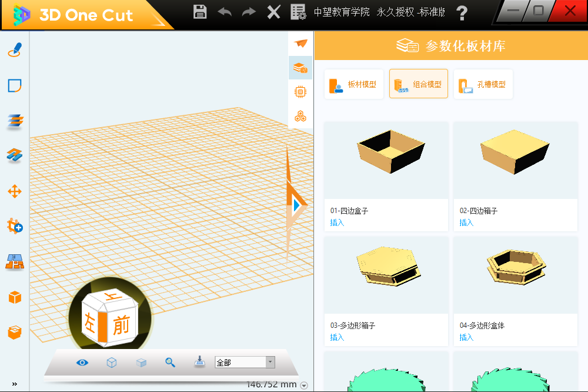This screenshot has width=588, height=392.
Task: Toggle shaded display mode cube icon
Action: [141, 363]
